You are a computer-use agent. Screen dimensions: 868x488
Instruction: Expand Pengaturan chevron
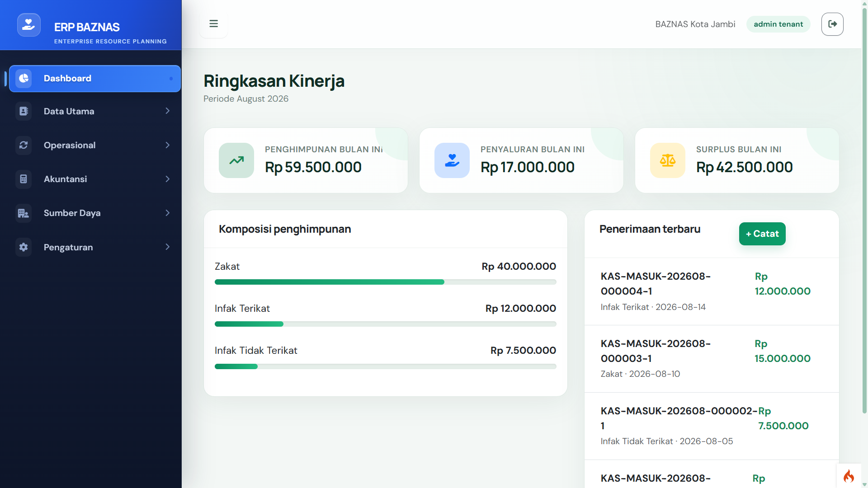pos(168,247)
